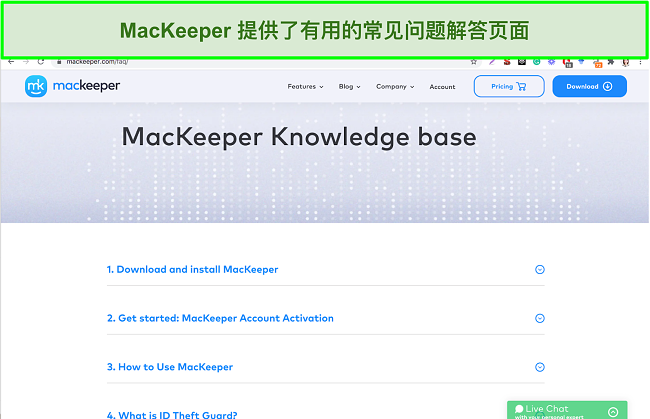Screen dimensions: 650x419
Task: Click the Live Chat speech bubble icon
Action: (519, 409)
